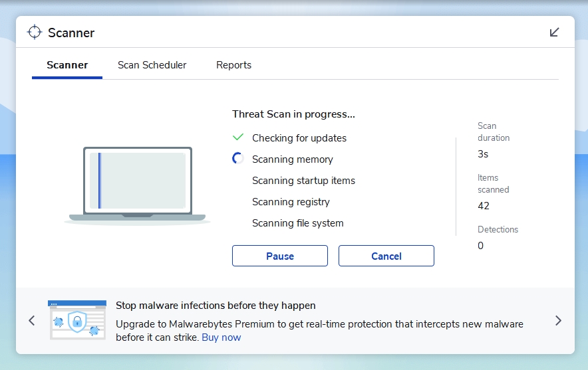Viewport: 588px width, 370px height.
Task: Switch to the Scan Scheduler tab
Action: pyautogui.click(x=152, y=65)
